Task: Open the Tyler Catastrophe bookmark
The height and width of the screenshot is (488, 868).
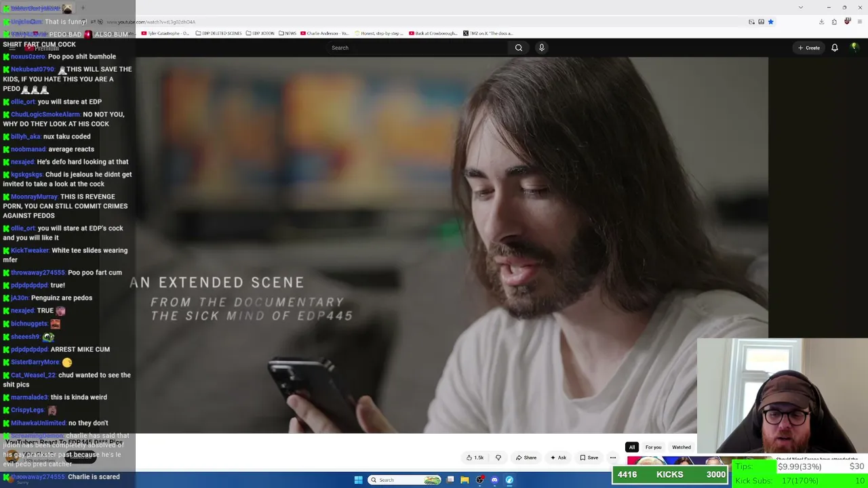Action: (165, 33)
